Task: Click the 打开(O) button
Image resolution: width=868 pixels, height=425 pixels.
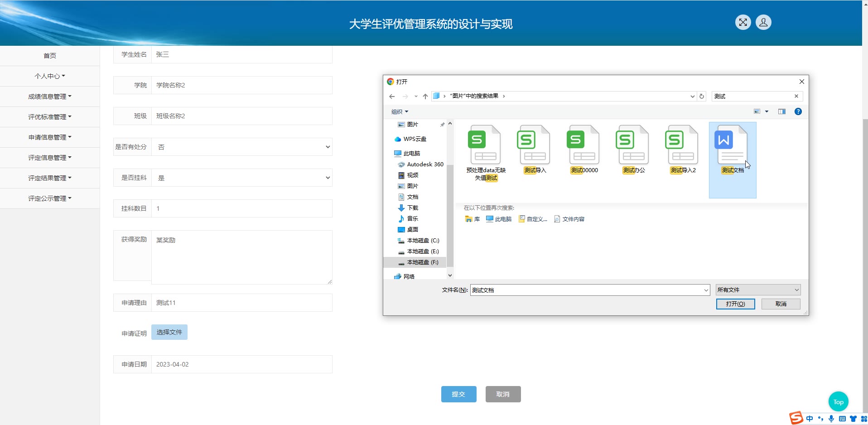Action: pos(735,304)
